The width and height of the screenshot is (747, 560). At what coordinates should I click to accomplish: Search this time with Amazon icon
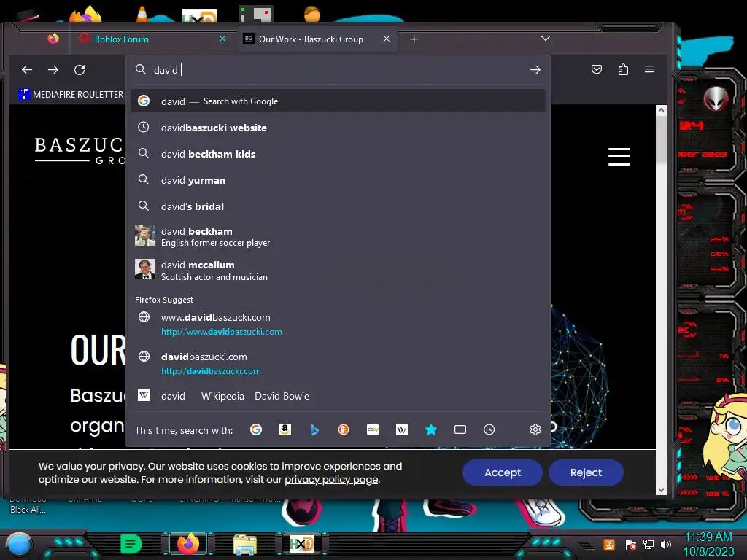(x=285, y=429)
